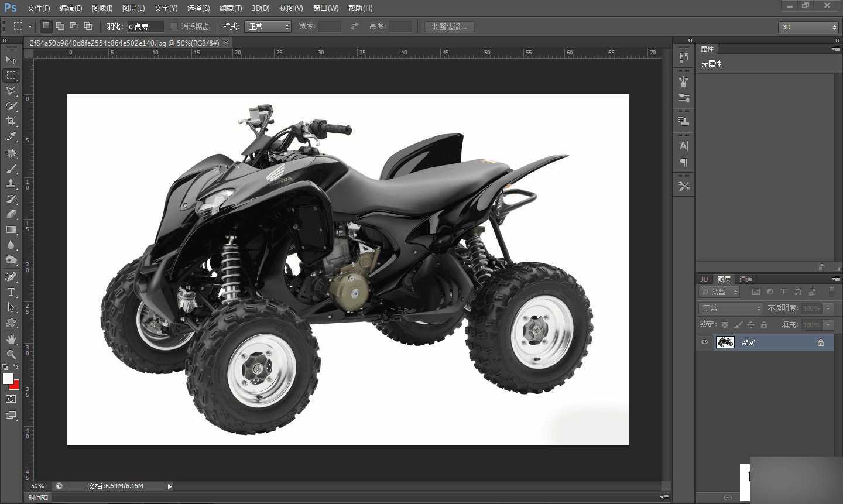Switch to the 通道 channels tab
The image size is (843, 504).
(x=745, y=279)
